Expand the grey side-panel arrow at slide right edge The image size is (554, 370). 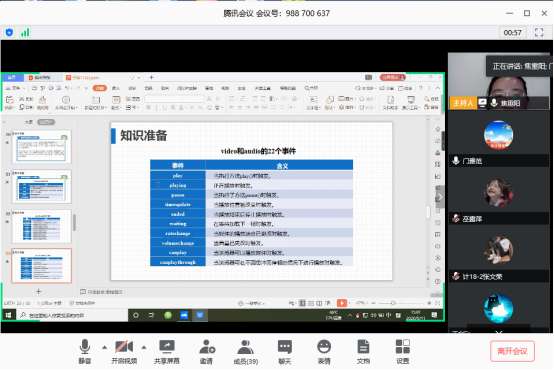pos(440,197)
